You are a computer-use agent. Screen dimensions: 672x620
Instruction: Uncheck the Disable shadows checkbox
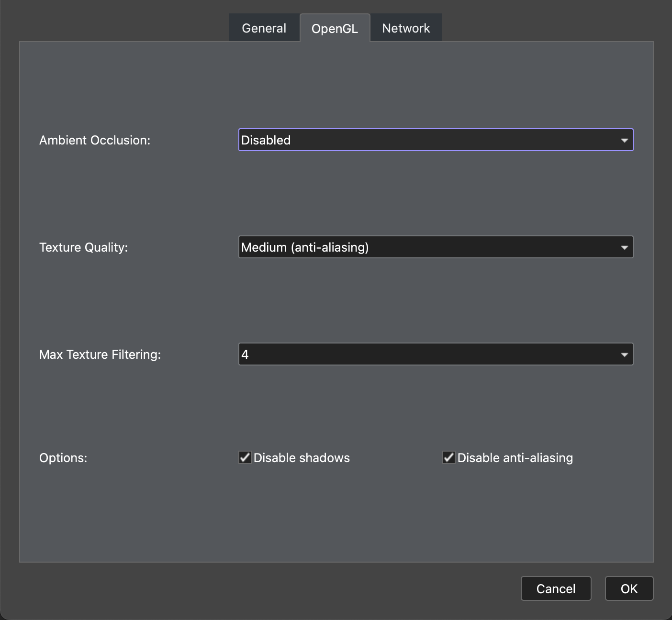245,457
